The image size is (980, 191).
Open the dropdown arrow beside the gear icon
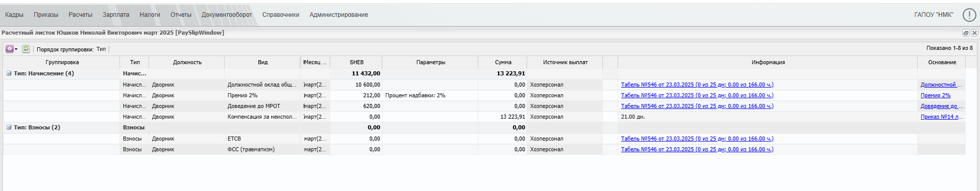coord(16,49)
